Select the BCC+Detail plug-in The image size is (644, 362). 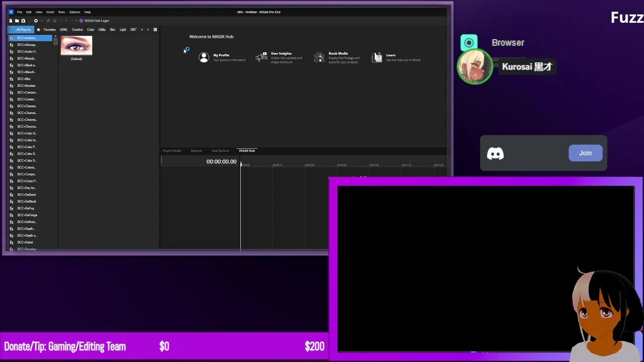click(x=30, y=242)
